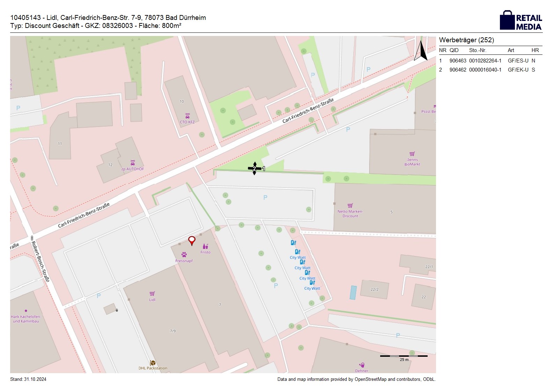Click the HR column header
Image resolution: width=554 pixels, height=392 pixels.
click(535, 50)
